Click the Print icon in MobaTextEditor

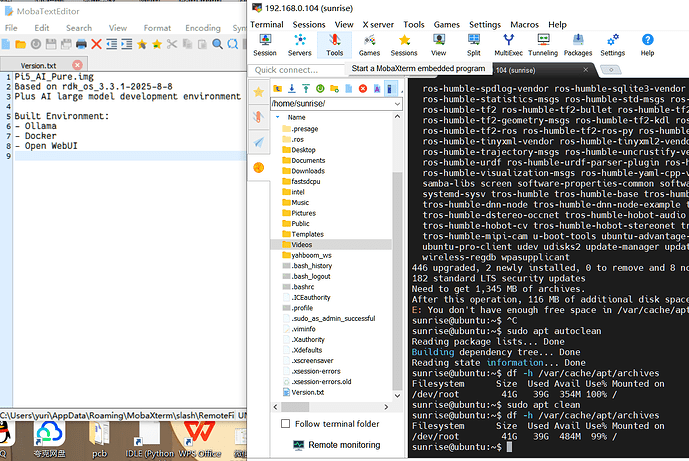tap(81, 44)
